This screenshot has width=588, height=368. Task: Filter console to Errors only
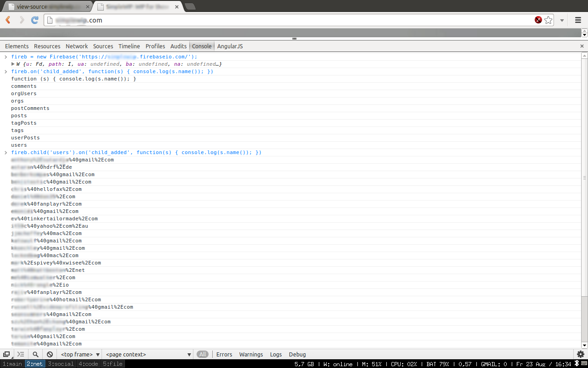click(224, 354)
